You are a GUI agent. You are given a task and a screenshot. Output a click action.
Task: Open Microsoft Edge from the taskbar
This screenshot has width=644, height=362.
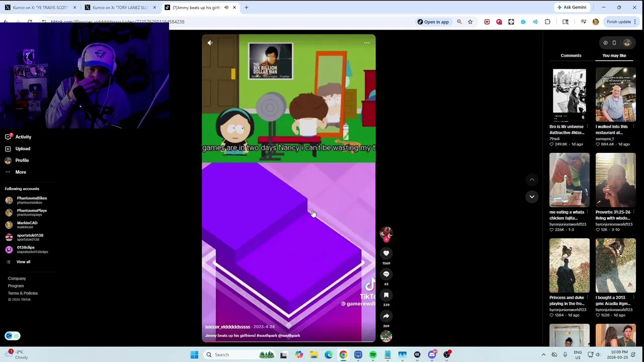point(328,355)
